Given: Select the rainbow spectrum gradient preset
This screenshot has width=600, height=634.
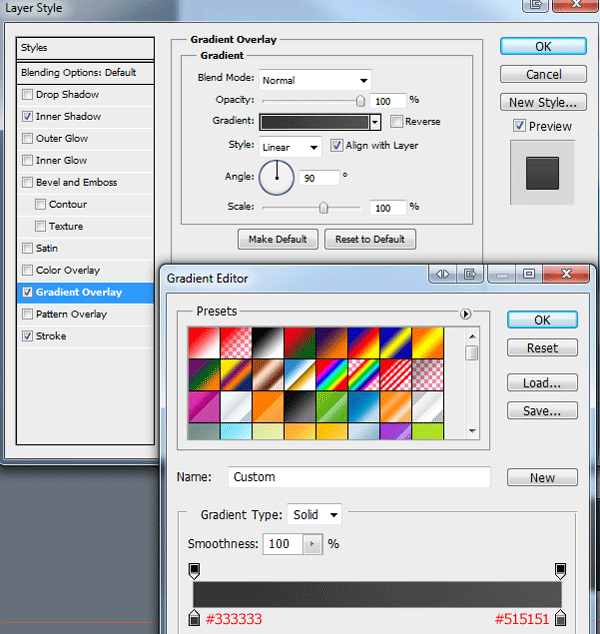Looking at the screenshot, I should point(332,375).
